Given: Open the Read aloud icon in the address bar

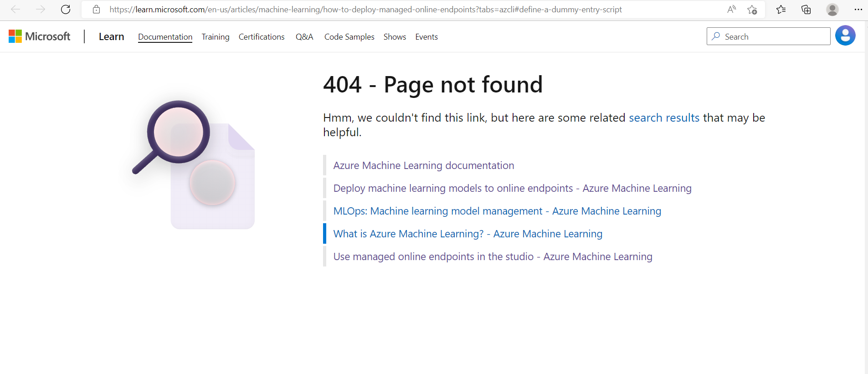Looking at the screenshot, I should pyautogui.click(x=731, y=9).
